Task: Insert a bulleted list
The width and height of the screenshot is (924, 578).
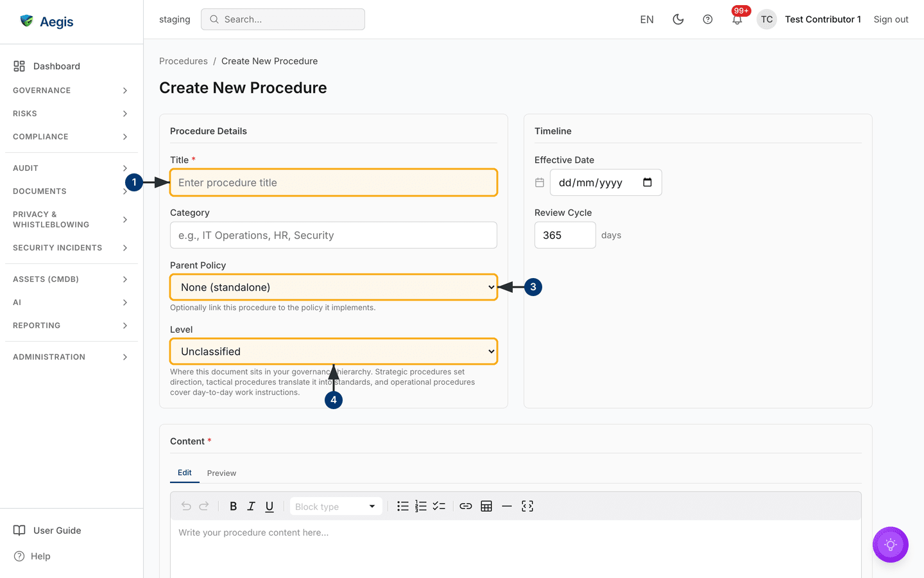Action: click(x=403, y=506)
